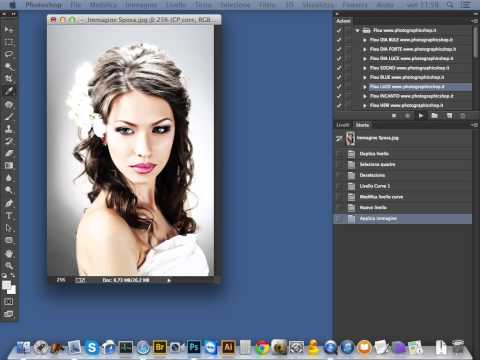Create new action set in Actions panel
480x360 pixels.
pyautogui.click(x=434, y=116)
